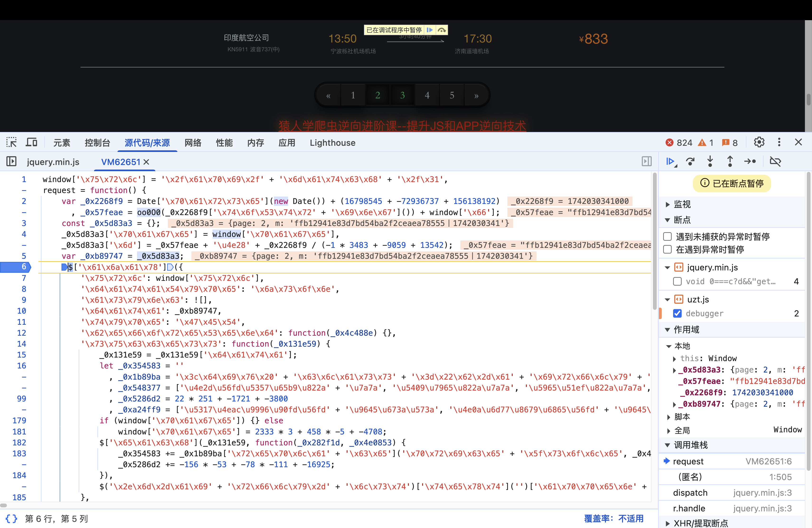Toggle device toolbar emulation icon

click(x=31, y=142)
